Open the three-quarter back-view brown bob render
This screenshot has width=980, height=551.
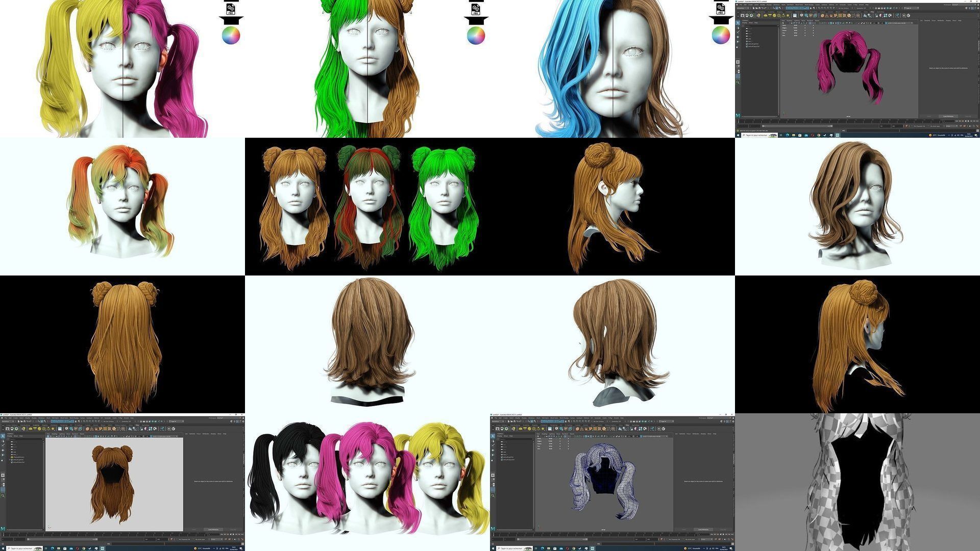click(x=612, y=344)
